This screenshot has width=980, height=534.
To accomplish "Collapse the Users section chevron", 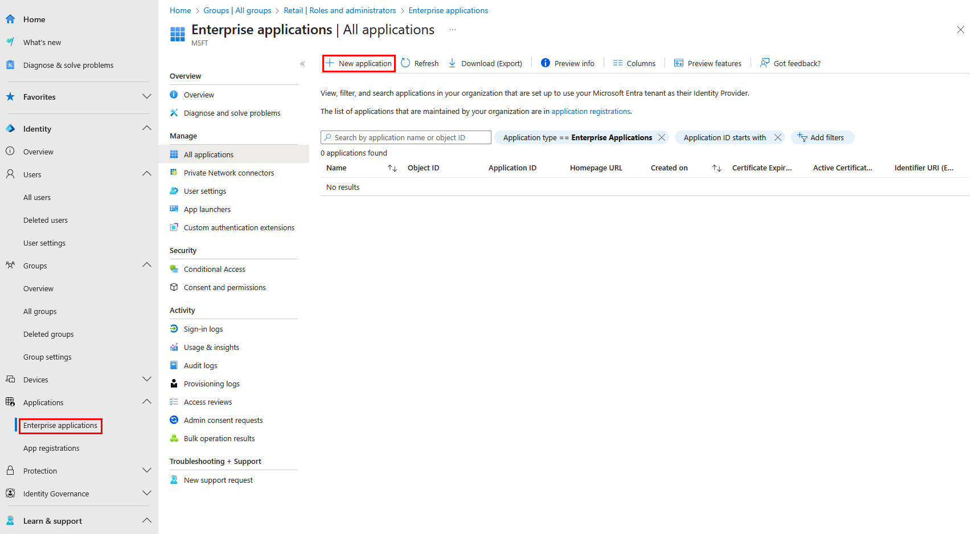I will [x=146, y=174].
